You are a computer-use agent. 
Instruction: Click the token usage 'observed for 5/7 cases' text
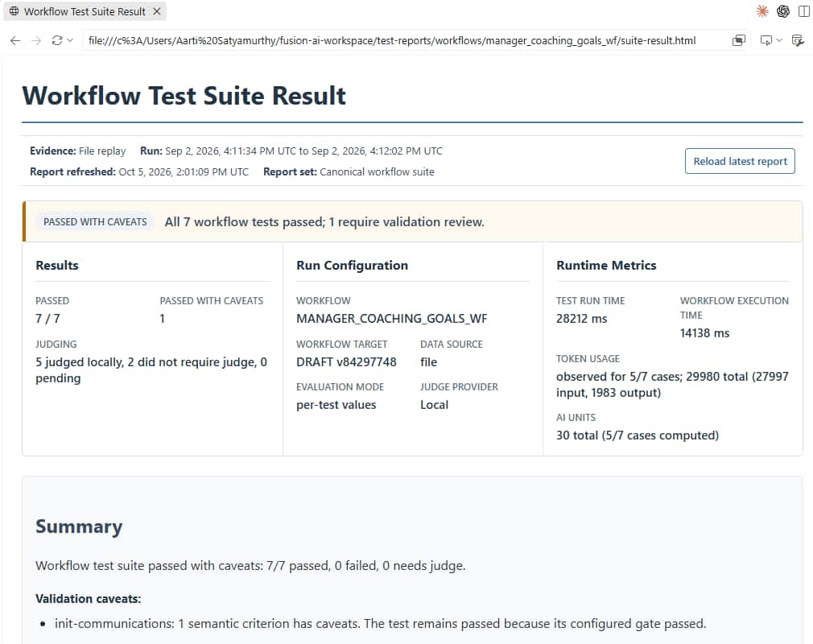[672, 384]
